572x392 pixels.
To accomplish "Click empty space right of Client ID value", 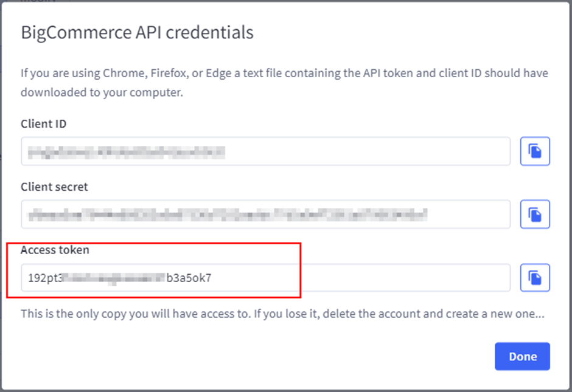I will coord(365,151).
